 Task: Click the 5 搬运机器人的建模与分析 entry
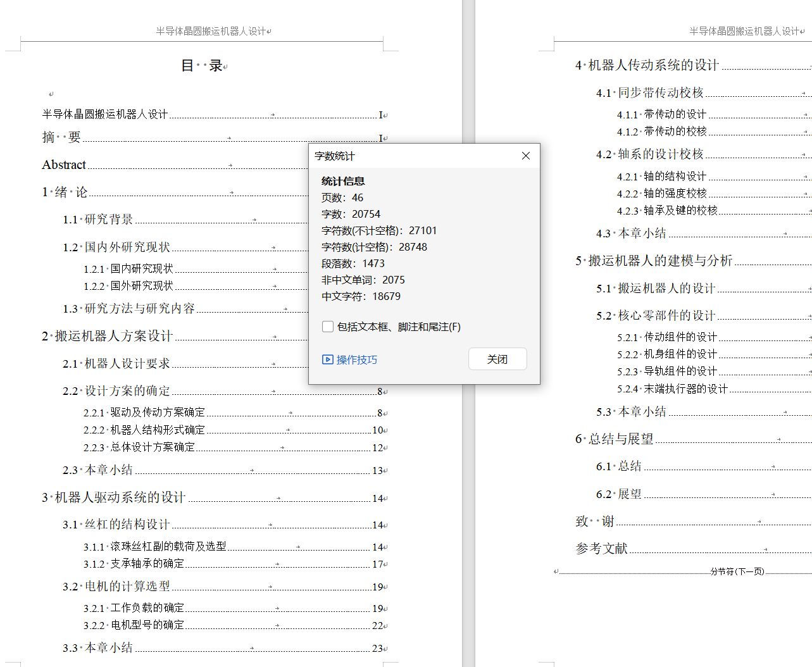(x=654, y=261)
